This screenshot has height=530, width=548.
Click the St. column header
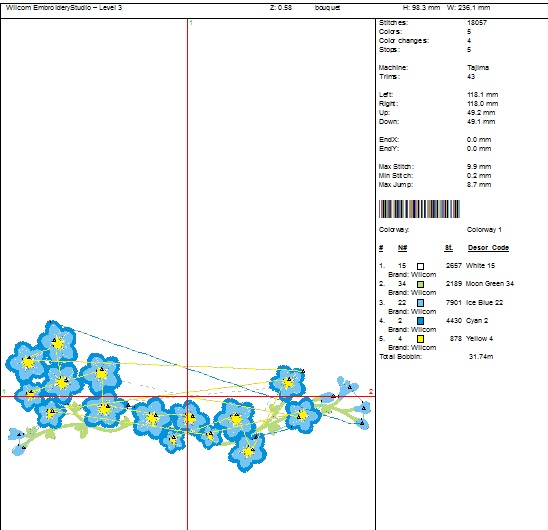coord(449,248)
